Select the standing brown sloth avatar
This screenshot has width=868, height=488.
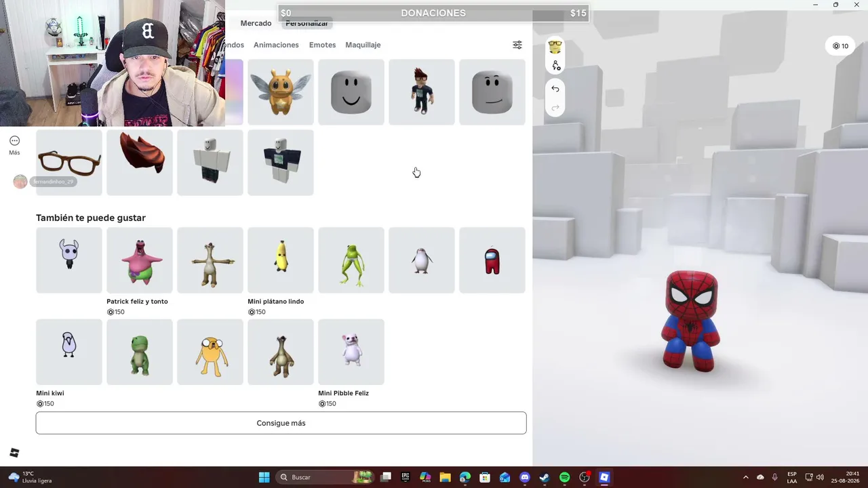coord(281,352)
